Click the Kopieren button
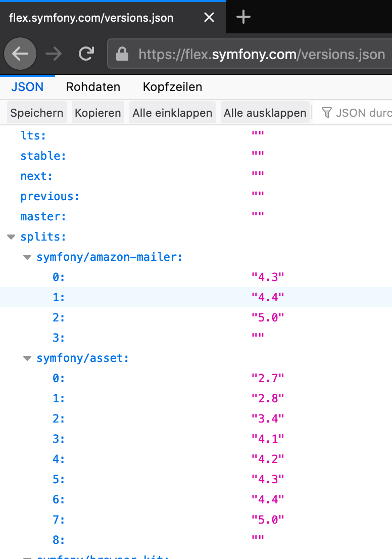The width and height of the screenshot is (392, 559). [98, 113]
